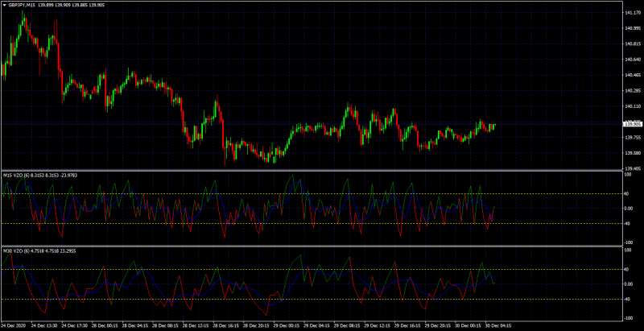Click price level 140.110 on the scale
644x331 pixels.
click(x=633, y=106)
